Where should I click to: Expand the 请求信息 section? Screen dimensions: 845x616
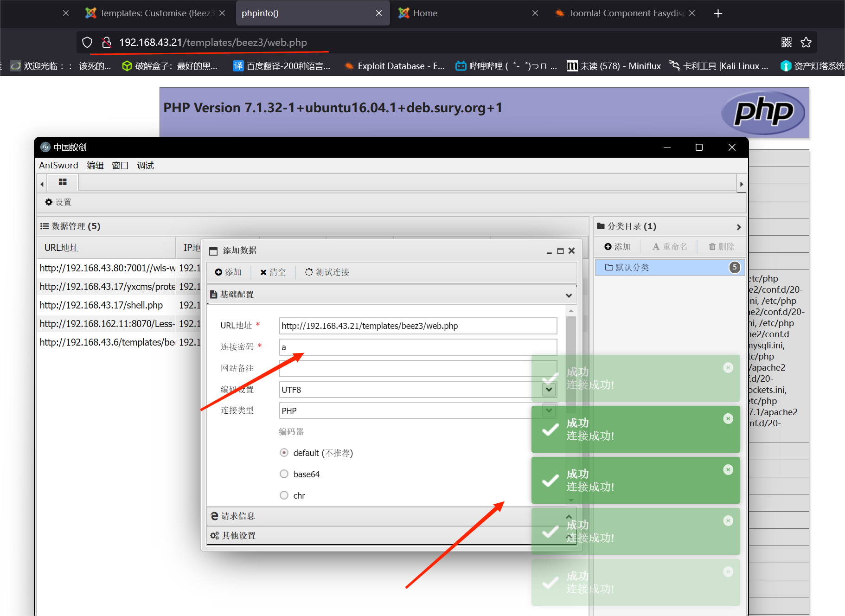pos(391,516)
